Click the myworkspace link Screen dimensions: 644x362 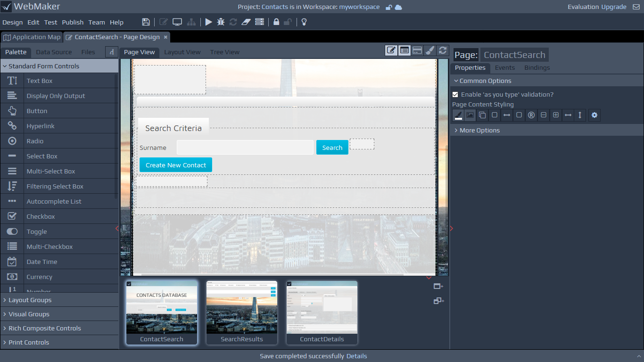click(x=359, y=7)
